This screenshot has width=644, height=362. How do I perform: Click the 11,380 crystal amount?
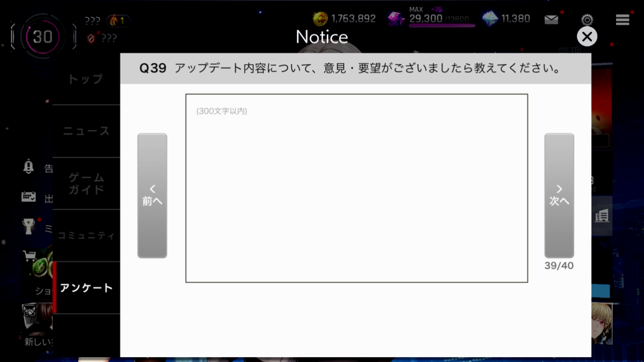[x=516, y=19]
